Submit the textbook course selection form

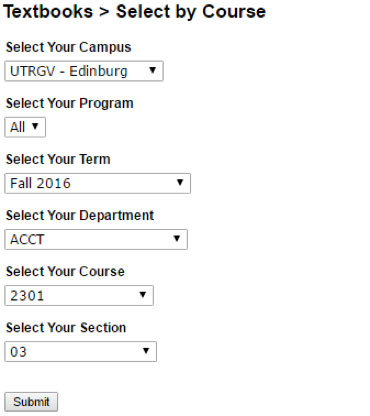tap(31, 402)
